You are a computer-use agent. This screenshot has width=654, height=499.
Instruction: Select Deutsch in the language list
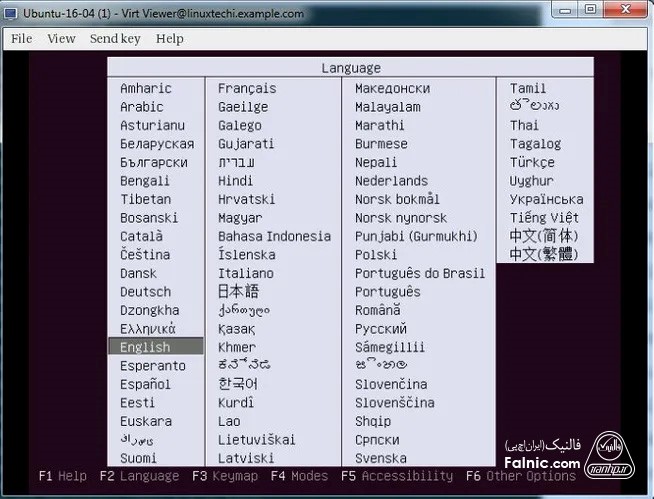145,292
